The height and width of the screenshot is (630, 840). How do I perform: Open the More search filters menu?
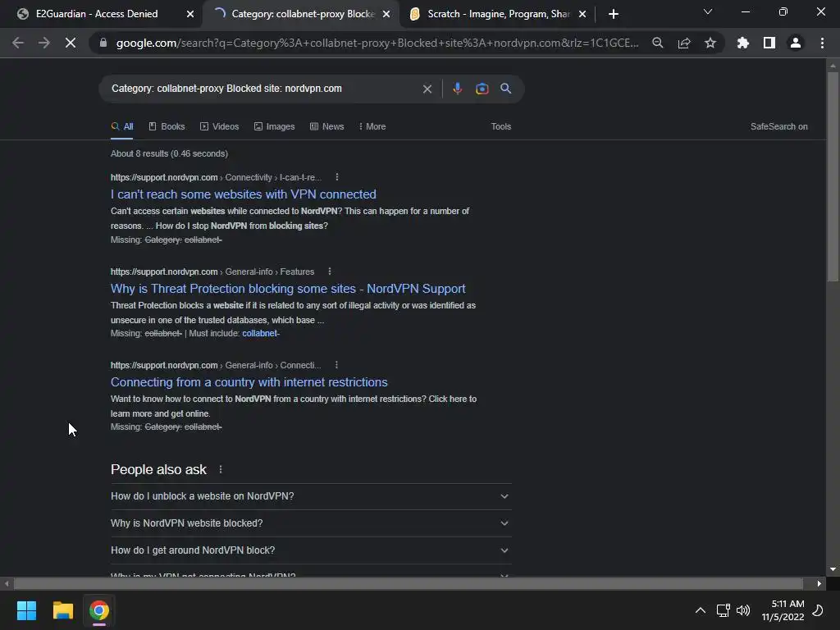(x=372, y=126)
